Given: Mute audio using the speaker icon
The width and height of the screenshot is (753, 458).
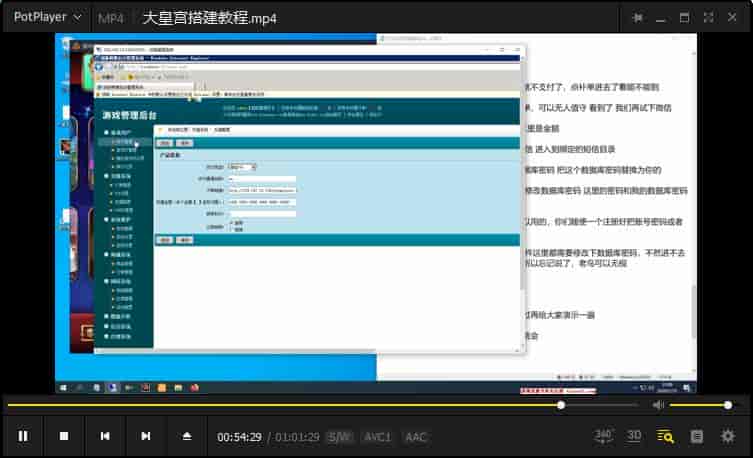Looking at the screenshot, I should click(x=658, y=405).
